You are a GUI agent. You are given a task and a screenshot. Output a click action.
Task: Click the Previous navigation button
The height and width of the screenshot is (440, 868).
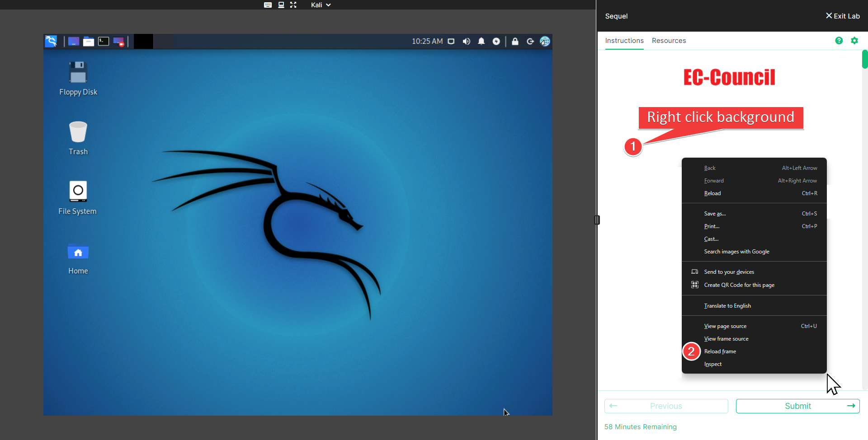[666, 406]
